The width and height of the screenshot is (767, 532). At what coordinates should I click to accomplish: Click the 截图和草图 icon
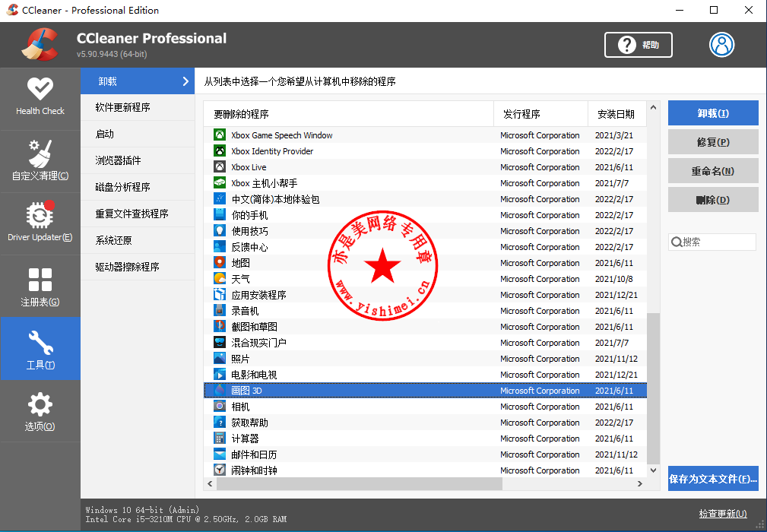point(220,327)
